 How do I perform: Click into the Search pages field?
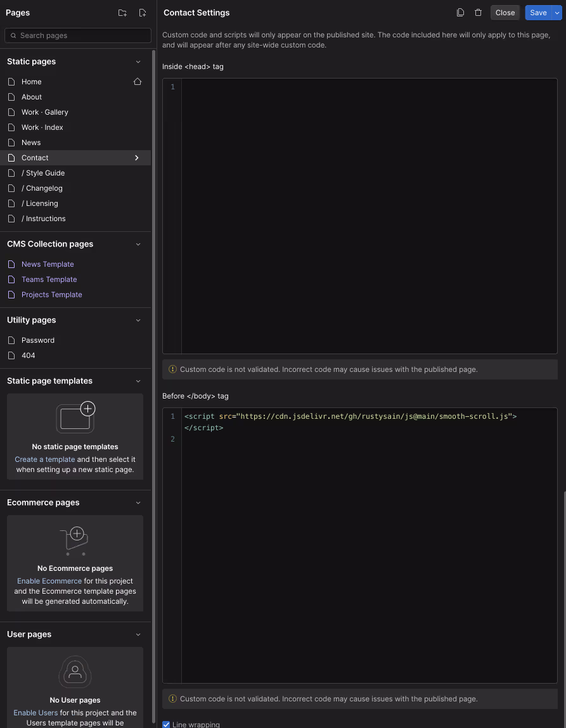[x=78, y=35]
